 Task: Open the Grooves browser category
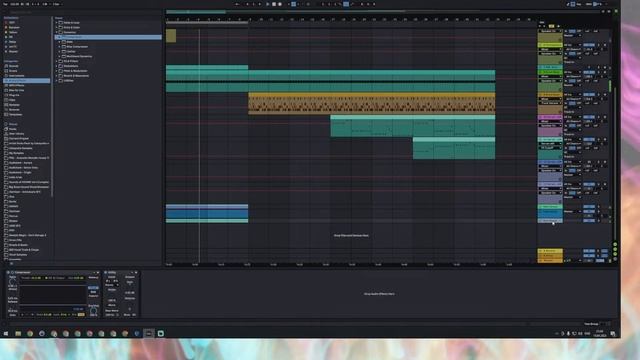pyautogui.click(x=14, y=110)
